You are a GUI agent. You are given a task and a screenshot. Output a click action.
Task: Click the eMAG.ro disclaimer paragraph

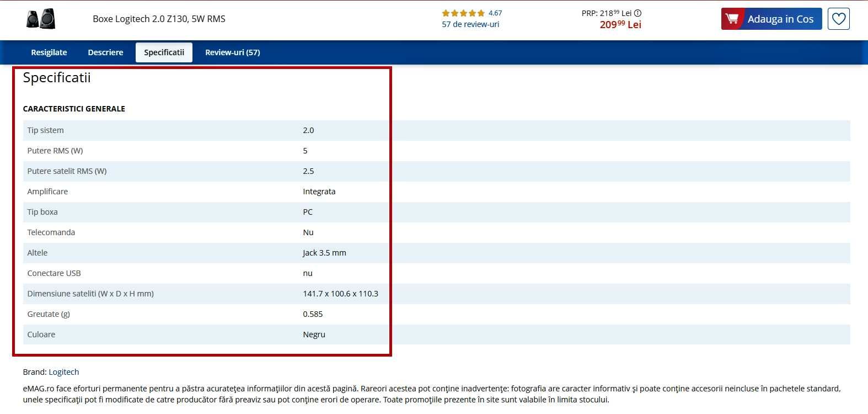(x=432, y=394)
